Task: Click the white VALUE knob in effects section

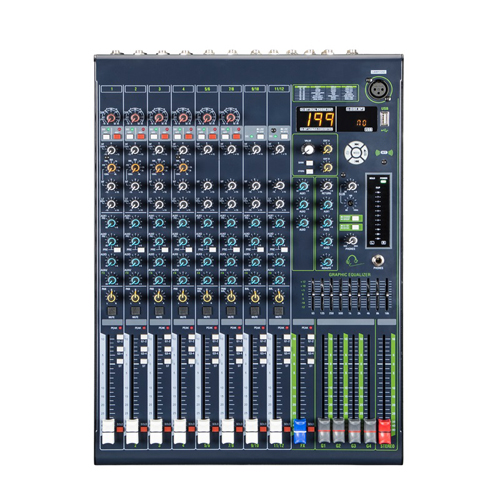Action: pyautogui.click(x=309, y=149)
